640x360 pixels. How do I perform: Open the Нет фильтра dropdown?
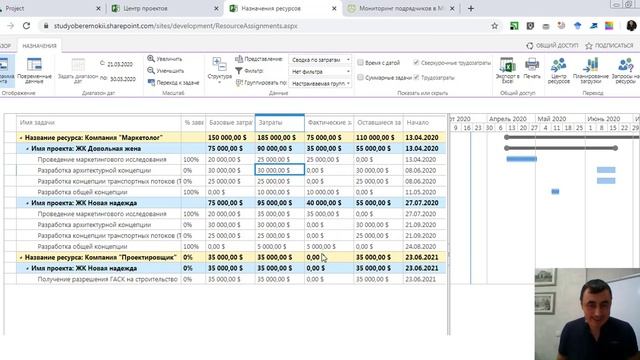320,71
